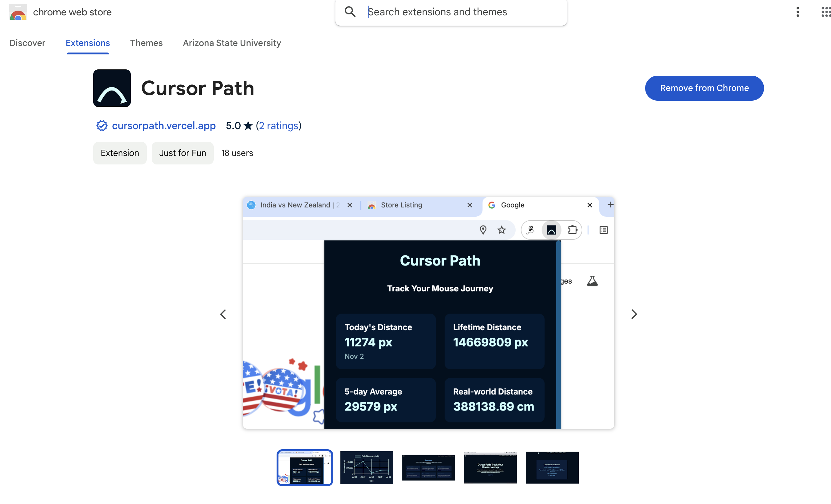Show the previous screenshot in carousel
Image resolution: width=831 pixels, height=504 pixels.
(x=223, y=315)
